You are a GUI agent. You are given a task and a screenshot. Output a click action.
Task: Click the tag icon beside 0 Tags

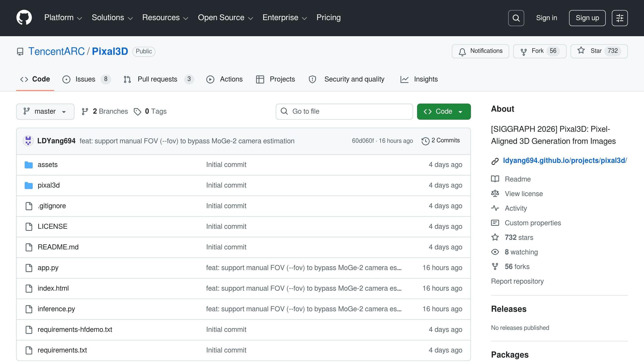pyautogui.click(x=137, y=112)
